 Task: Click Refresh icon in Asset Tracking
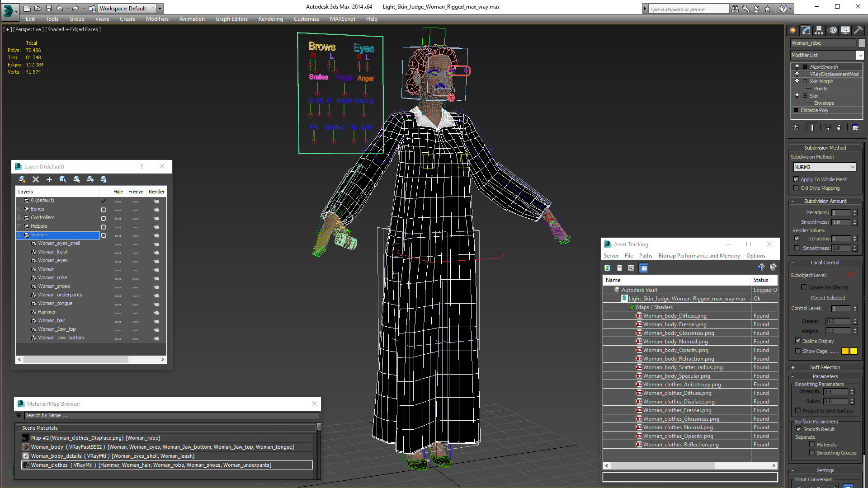pyautogui.click(x=607, y=268)
